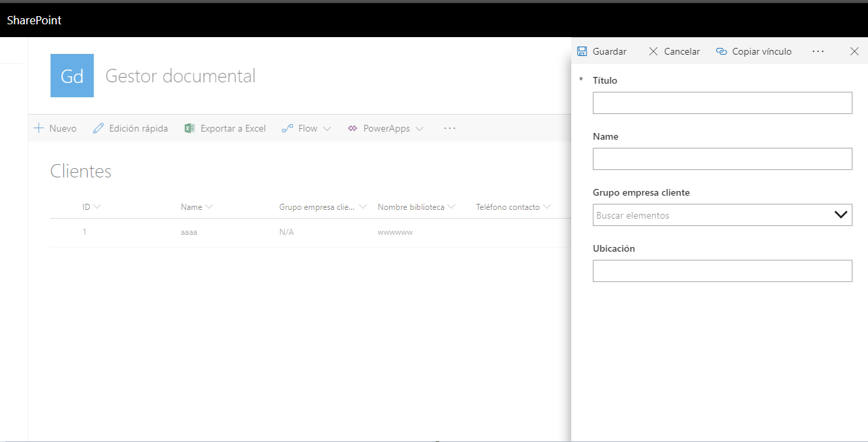The image size is (868, 442).
Task: Click the Guardar save icon
Action: pos(582,51)
